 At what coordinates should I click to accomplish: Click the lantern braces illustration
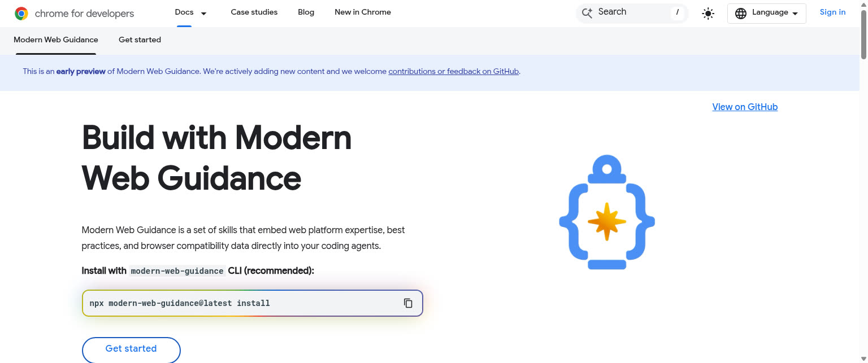coord(607,212)
